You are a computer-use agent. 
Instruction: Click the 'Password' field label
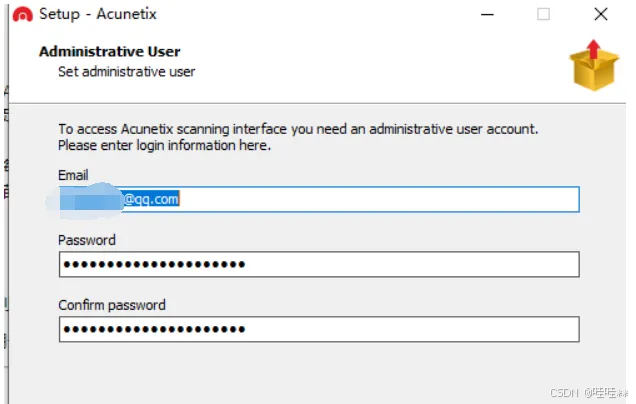tap(87, 240)
